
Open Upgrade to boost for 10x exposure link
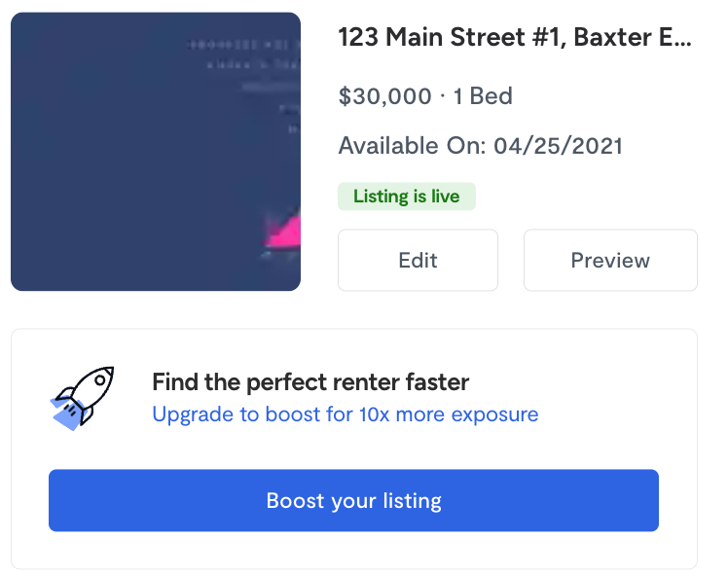pyautogui.click(x=346, y=414)
